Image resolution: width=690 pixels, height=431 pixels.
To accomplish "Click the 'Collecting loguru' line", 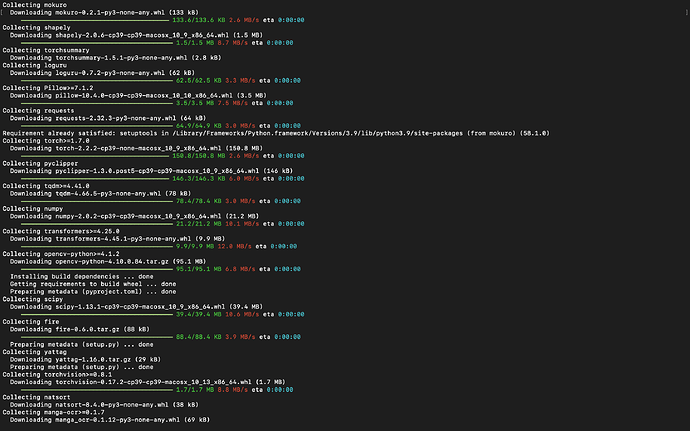I will click(35, 65).
